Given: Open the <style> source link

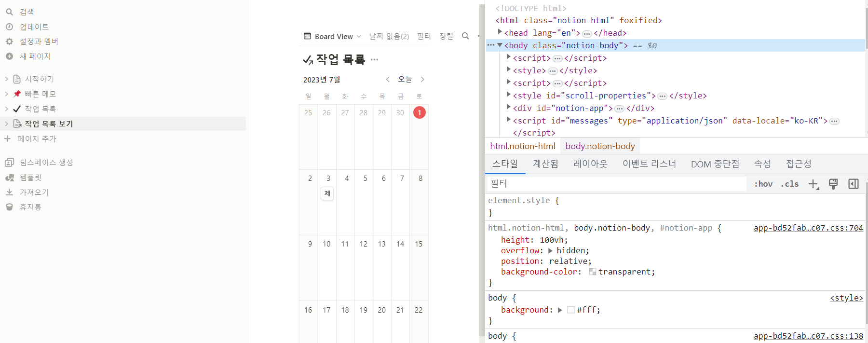Looking at the screenshot, I should [846, 298].
